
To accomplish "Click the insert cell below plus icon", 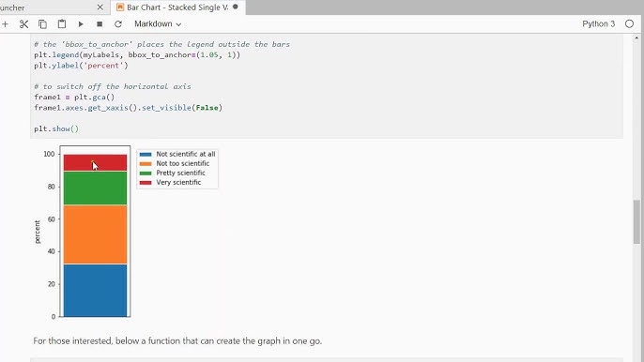I will tap(5, 24).
